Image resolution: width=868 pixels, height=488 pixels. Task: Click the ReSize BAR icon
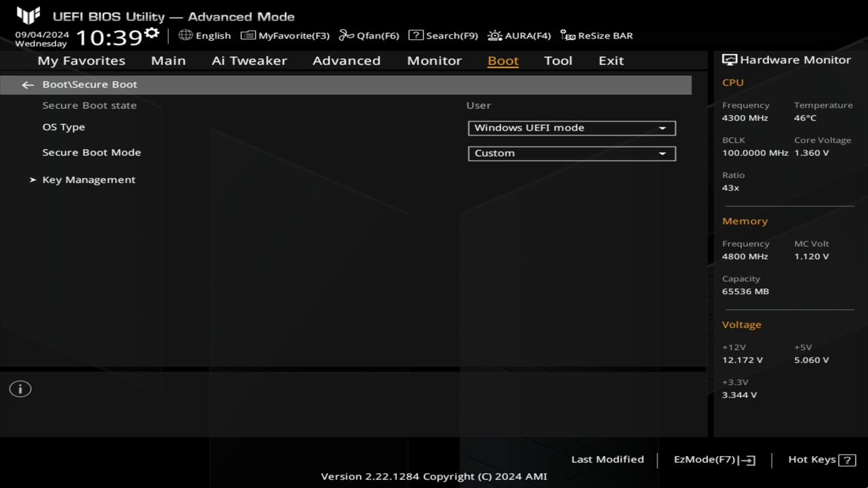[568, 35]
